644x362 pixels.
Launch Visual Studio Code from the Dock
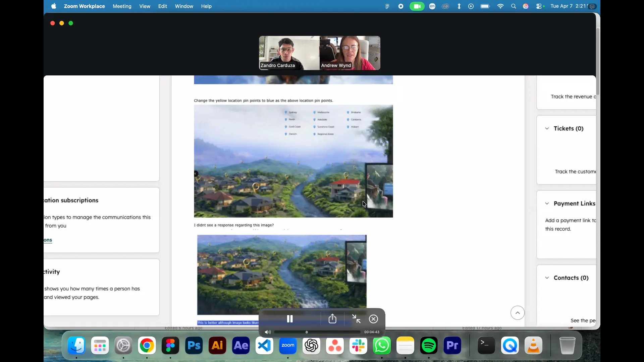[x=264, y=345]
